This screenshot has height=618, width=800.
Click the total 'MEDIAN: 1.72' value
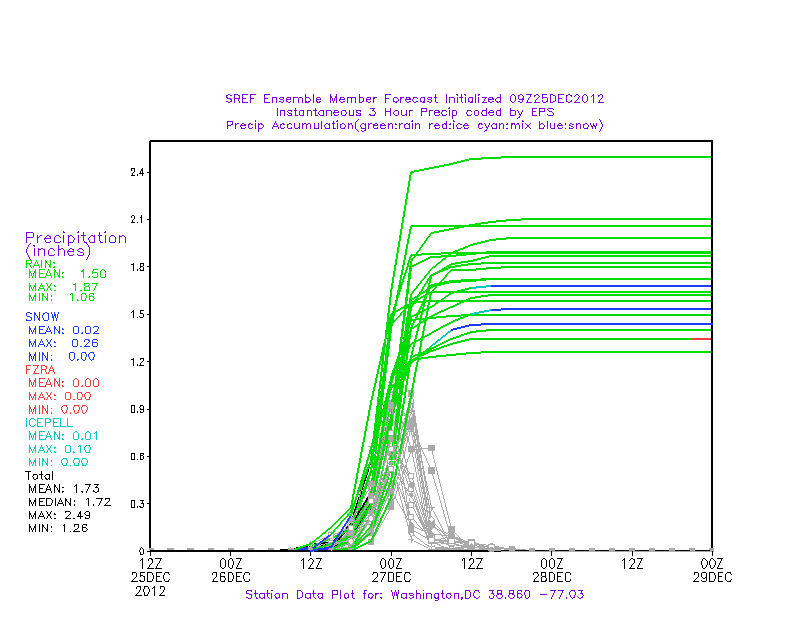pyautogui.click(x=69, y=502)
